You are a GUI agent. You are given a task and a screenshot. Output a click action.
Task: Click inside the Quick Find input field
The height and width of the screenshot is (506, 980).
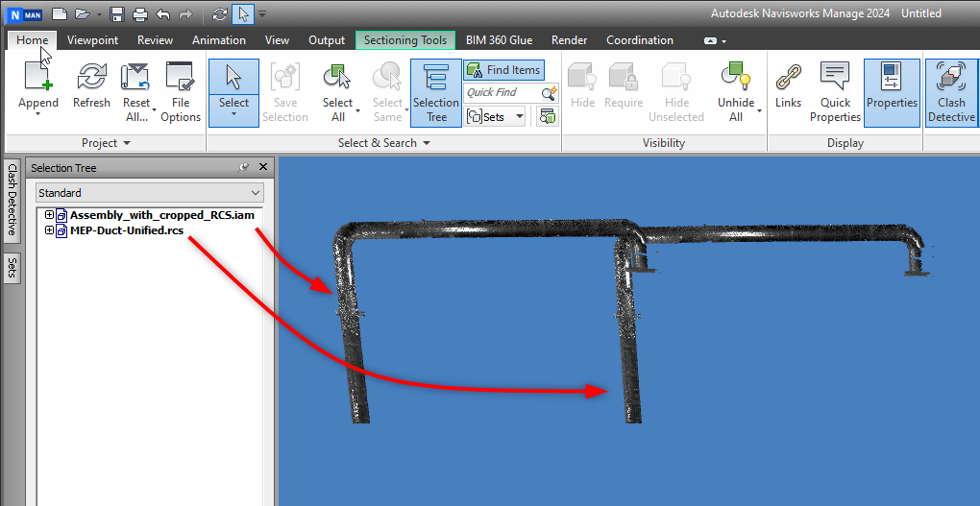point(502,93)
